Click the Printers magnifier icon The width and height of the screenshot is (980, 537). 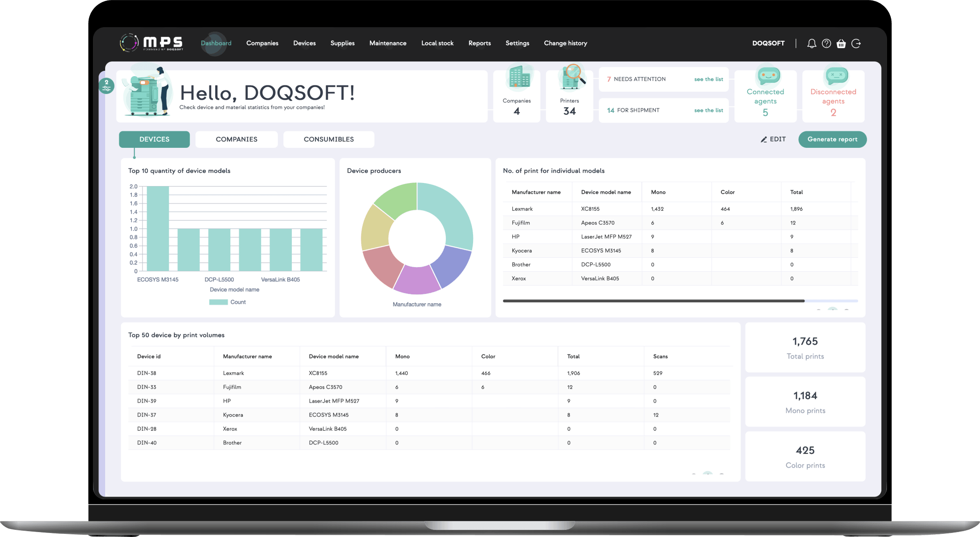coord(573,77)
